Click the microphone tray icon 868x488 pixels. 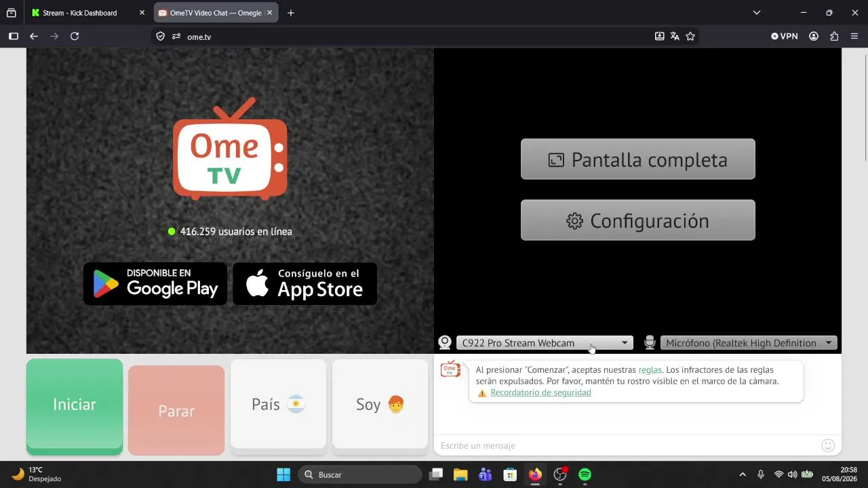point(761,474)
